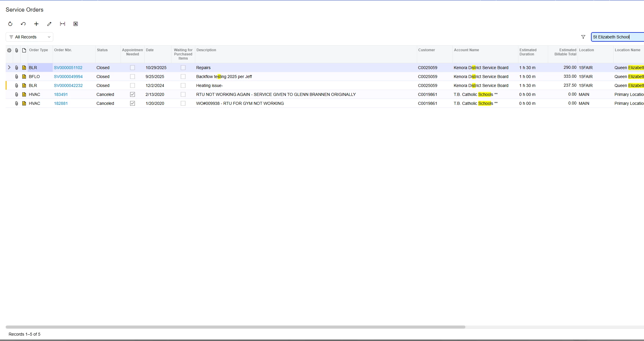The width and height of the screenshot is (644, 341).
Task: Open the filter funnel icon
Action: (x=583, y=37)
